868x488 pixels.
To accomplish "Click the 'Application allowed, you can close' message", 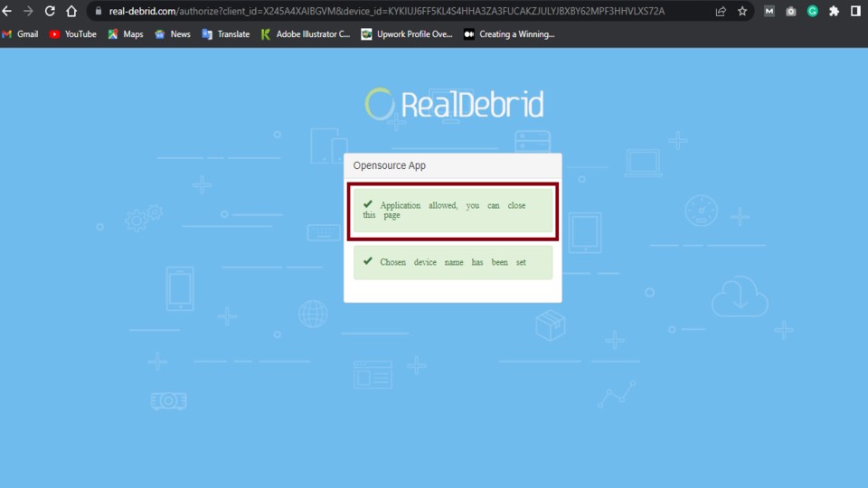I will click(x=453, y=211).
